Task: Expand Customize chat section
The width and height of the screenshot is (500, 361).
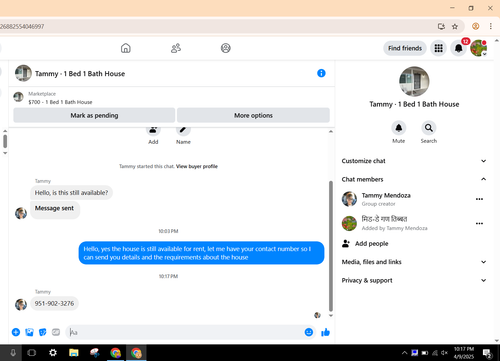Action: click(x=414, y=161)
